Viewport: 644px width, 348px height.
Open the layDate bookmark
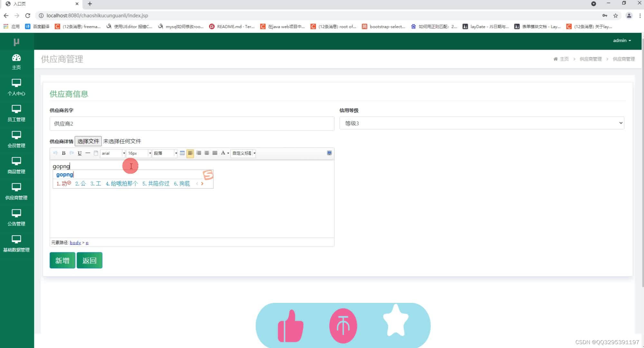click(486, 26)
